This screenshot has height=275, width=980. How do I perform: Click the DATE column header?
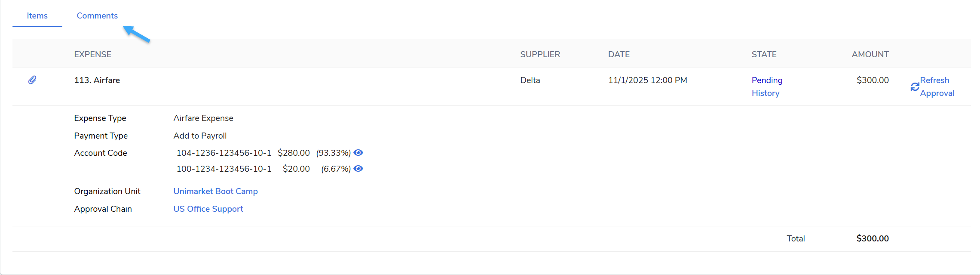click(x=619, y=54)
